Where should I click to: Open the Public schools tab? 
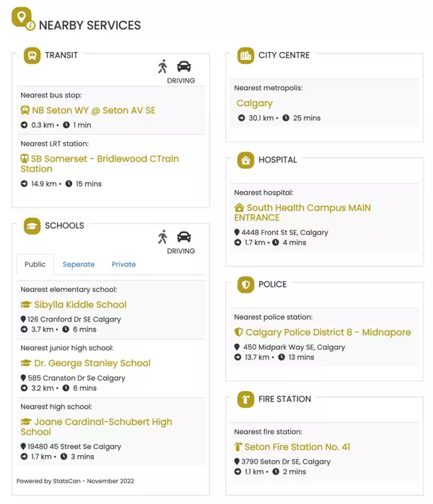click(x=35, y=265)
